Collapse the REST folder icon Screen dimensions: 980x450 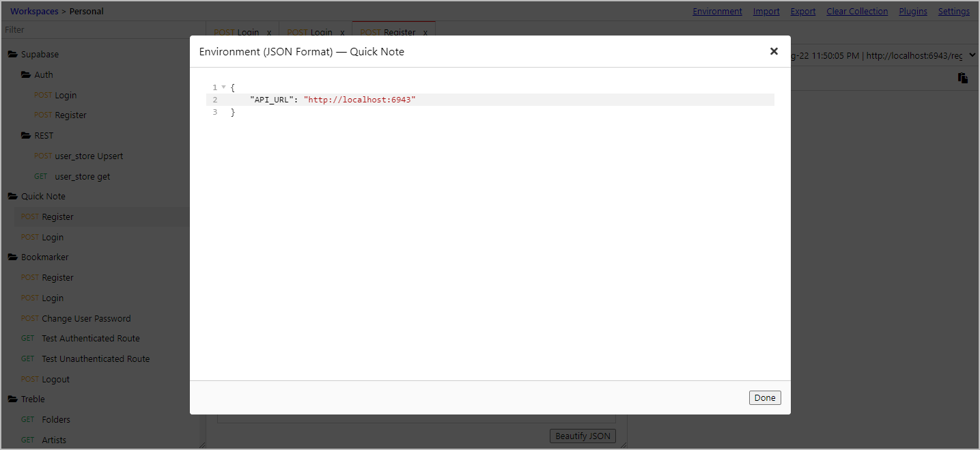coord(26,135)
